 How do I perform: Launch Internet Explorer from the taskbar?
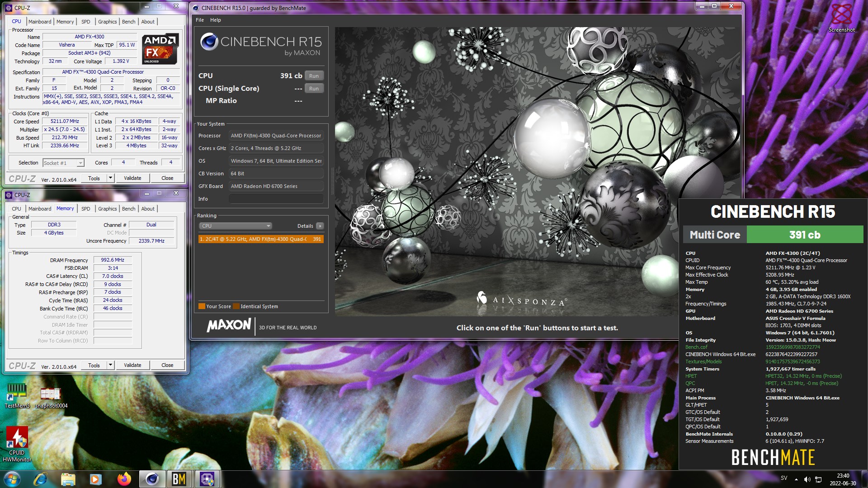pos(40,479)
